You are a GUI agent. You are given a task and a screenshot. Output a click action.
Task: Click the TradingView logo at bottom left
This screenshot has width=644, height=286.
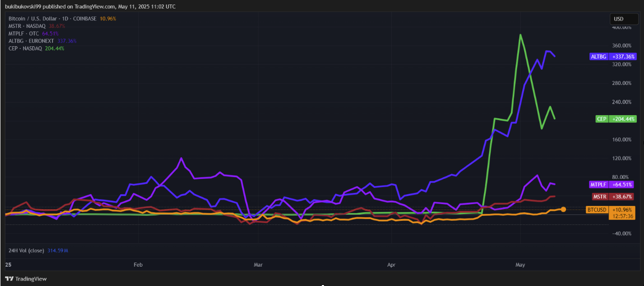click(x=26, y=279)
